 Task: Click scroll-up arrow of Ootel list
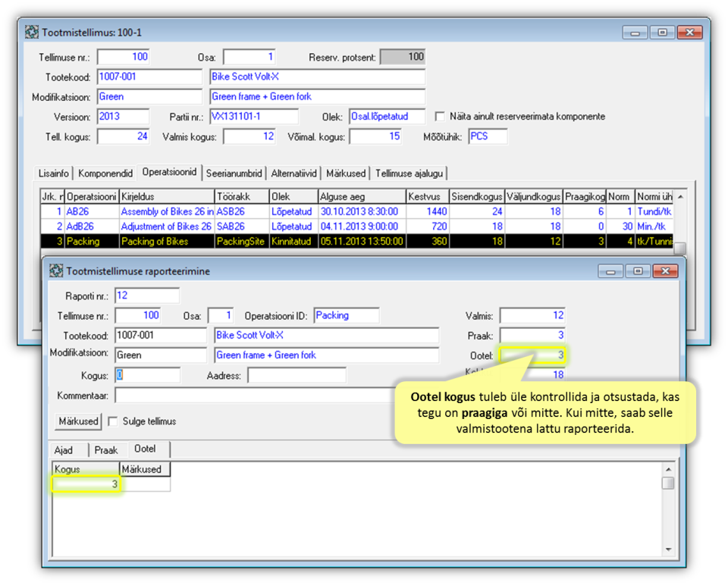pyautogui.click(x=669, y=468)
